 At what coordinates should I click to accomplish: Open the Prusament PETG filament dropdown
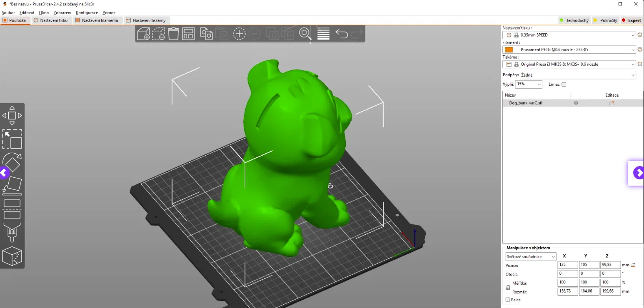point(569,50)
